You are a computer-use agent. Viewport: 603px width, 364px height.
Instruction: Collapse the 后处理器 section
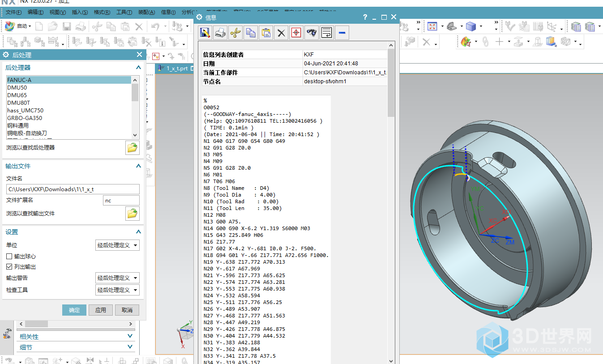138,68
